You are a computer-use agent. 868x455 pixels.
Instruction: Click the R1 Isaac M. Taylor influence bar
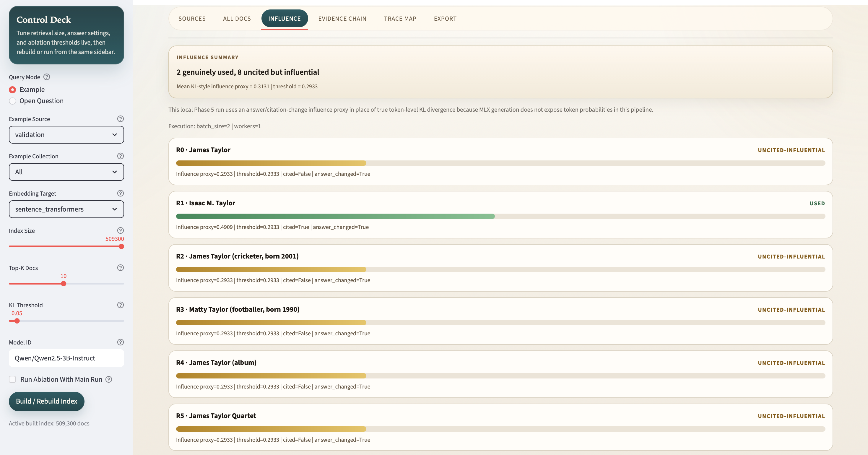coord(500,216)
